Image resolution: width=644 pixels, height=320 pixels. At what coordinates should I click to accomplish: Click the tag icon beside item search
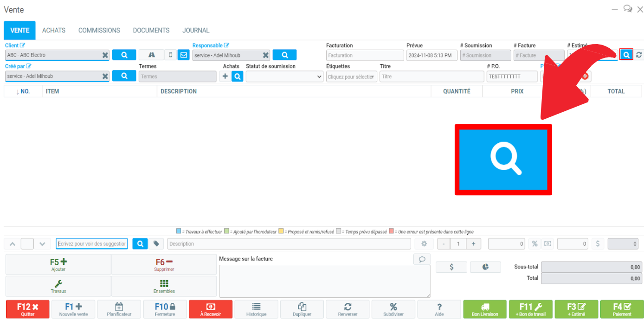(156, 244)
